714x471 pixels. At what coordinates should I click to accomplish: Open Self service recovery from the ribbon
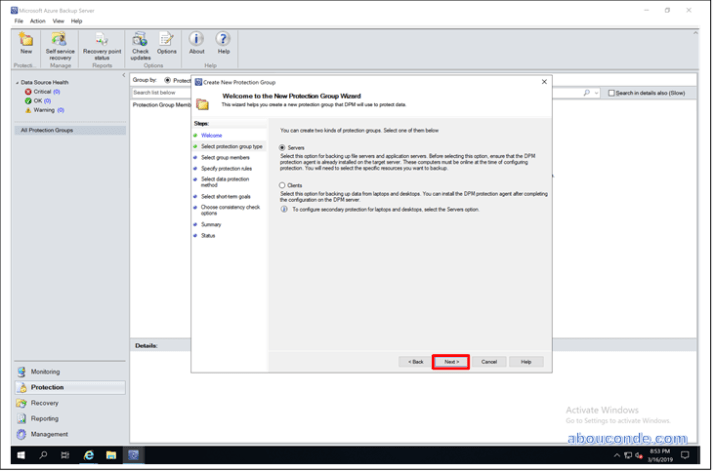[x=61, y=41]
